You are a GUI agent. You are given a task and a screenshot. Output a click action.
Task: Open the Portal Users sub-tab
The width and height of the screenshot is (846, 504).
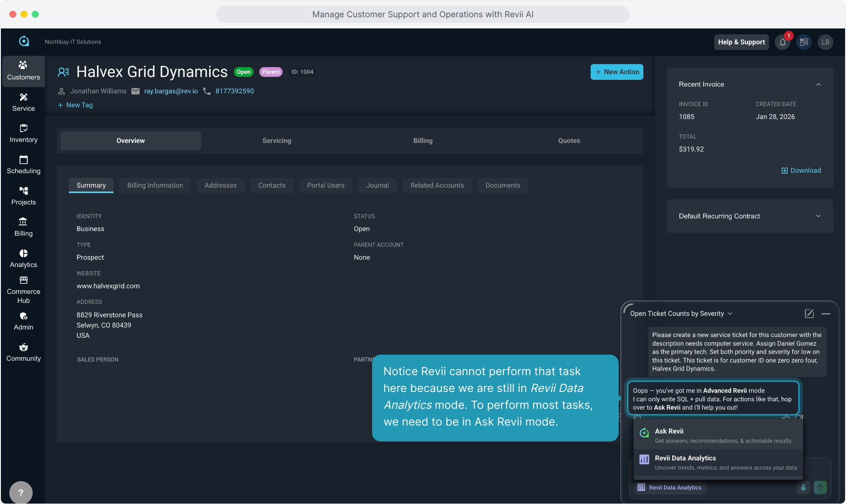point(325,185)
